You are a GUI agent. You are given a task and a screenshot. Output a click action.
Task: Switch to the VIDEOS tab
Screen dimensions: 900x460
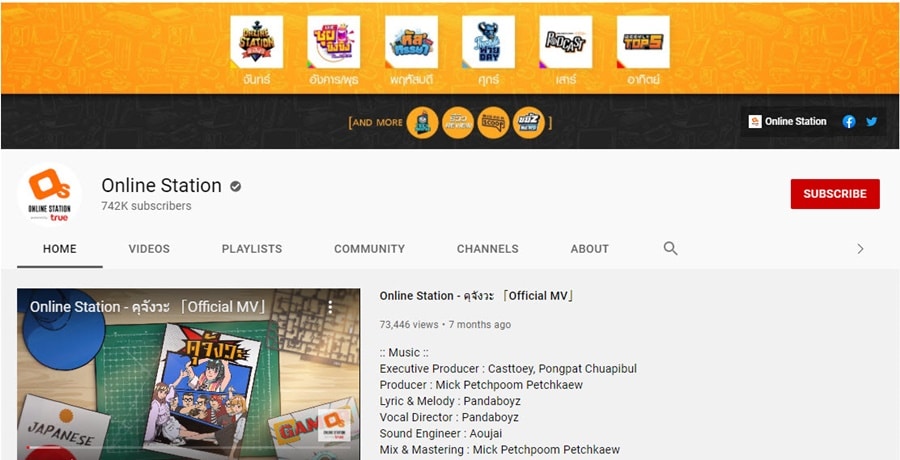tap(149, 249)
